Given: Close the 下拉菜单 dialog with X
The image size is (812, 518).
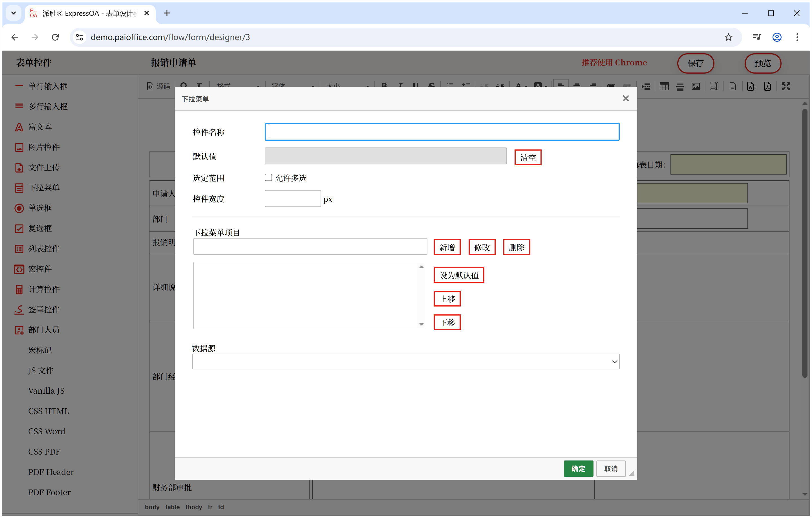Looking at the screenshot, I should tap(626, 98).
